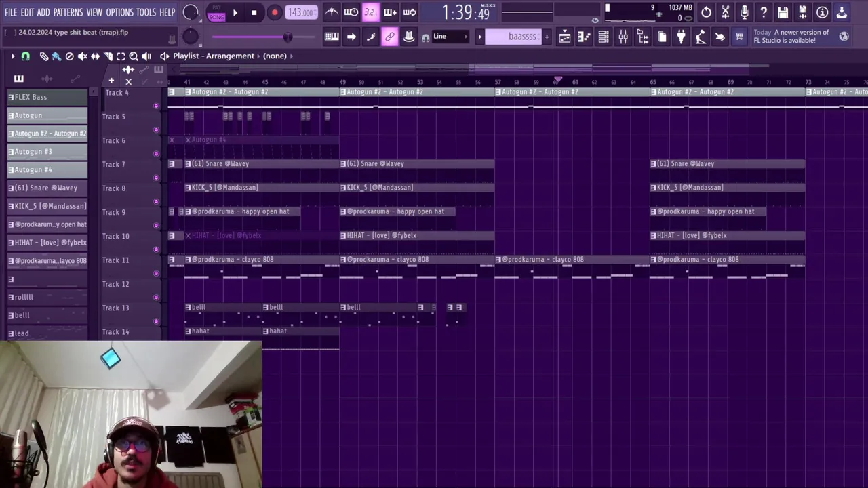
Task: Select the Slice tool
Action: (x=108, y=56)
